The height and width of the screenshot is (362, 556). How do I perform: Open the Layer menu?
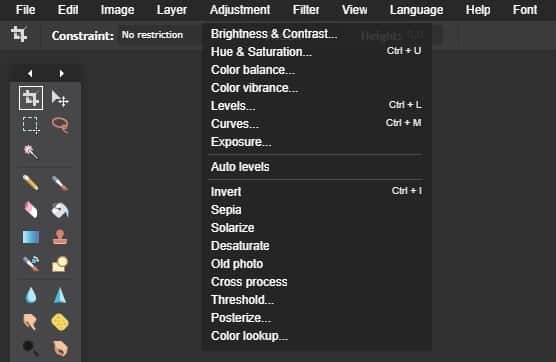pyautogui.click(x=172, y=10)
